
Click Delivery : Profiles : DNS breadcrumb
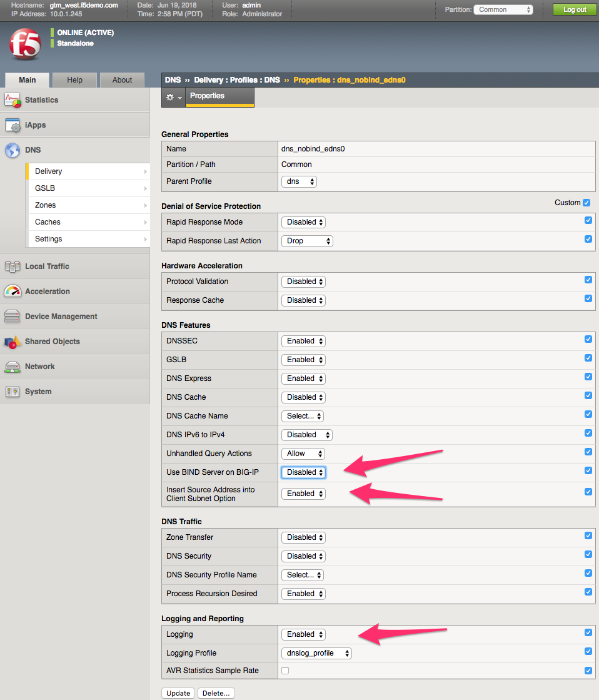click(237, 80)
